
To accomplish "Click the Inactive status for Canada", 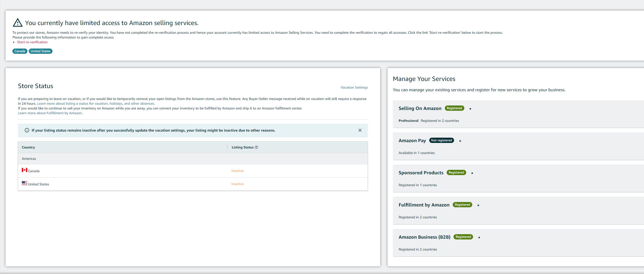I will (x=237, y=171).
